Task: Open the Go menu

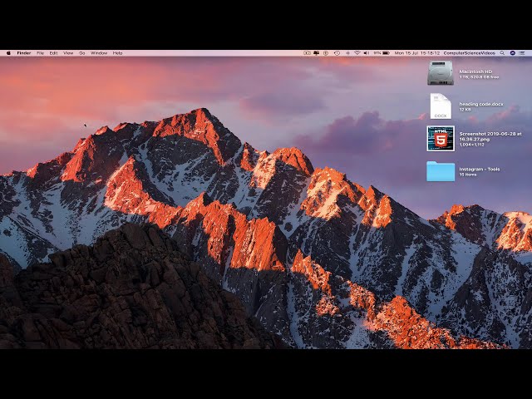Action: click(x=81, y=53)
